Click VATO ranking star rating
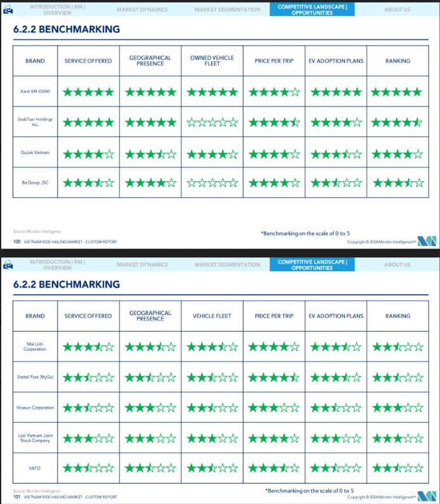The height and width of the screenshot is (504, 440). [398, 468]
